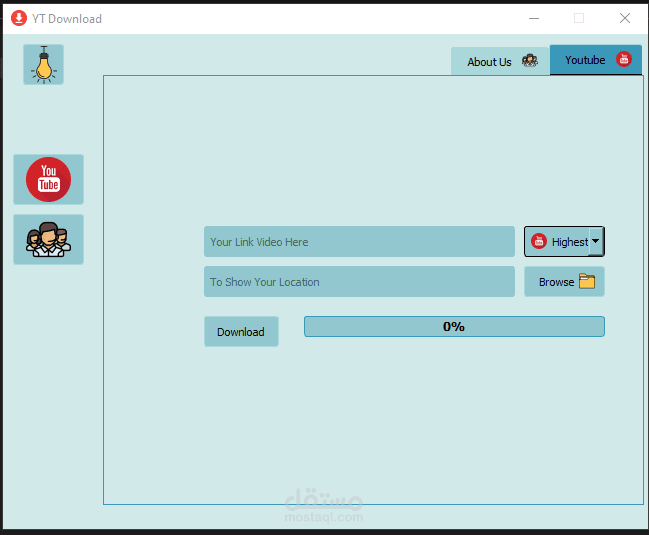Image resolution: width=649 pixels, height=535 pixels.
Task: Start the Download button
Action: (x=241, y=332)
